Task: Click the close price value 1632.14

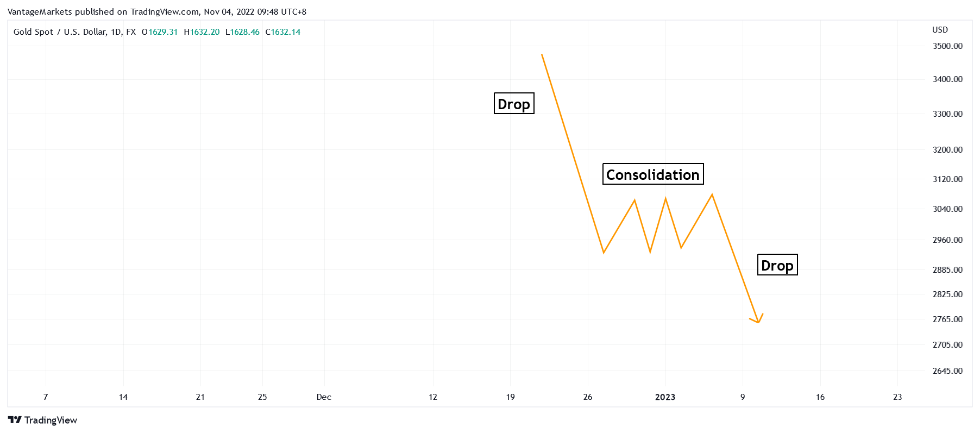Action: (285, 32)
